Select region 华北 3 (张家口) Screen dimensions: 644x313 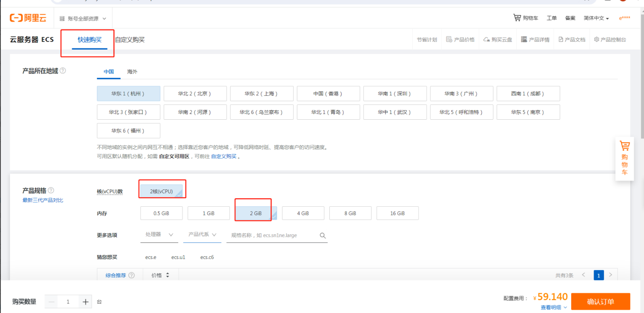[129, 112]
